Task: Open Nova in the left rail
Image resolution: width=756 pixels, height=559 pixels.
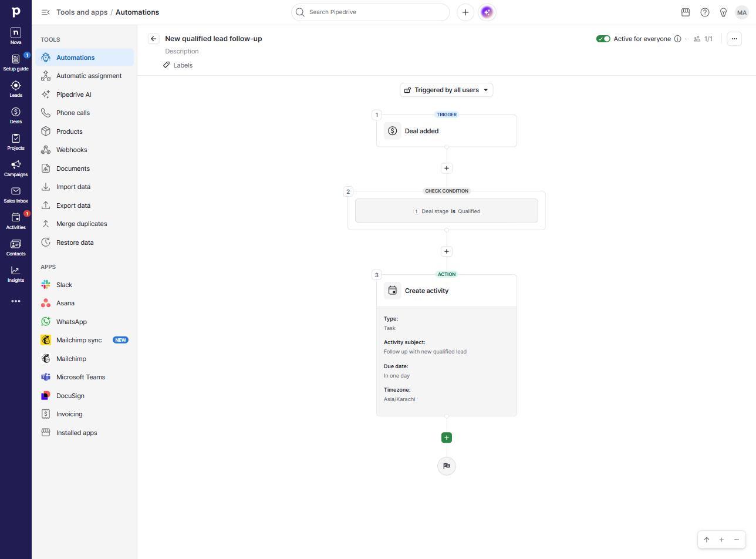Action: tap(16, 36)
